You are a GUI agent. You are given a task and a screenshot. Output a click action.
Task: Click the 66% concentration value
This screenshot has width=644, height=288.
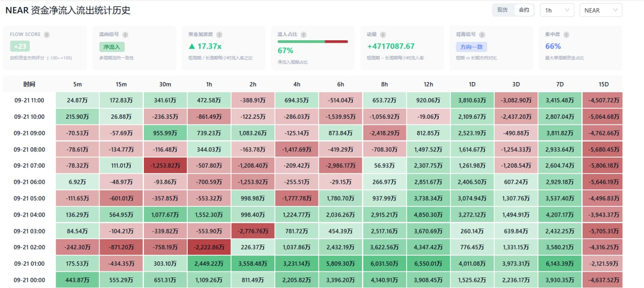pos(553,46)
